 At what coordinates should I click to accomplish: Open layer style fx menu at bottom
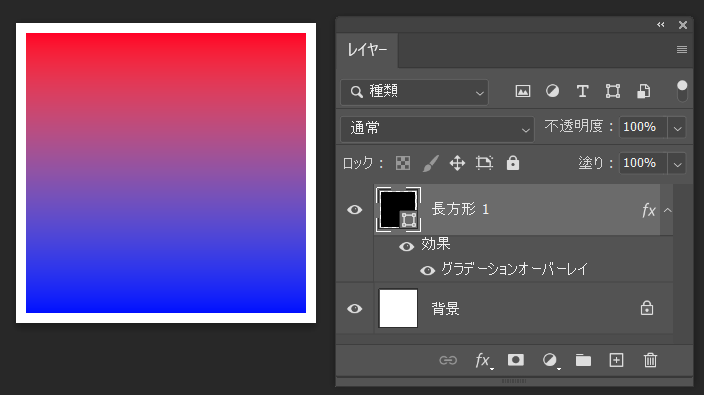[484, 360]
